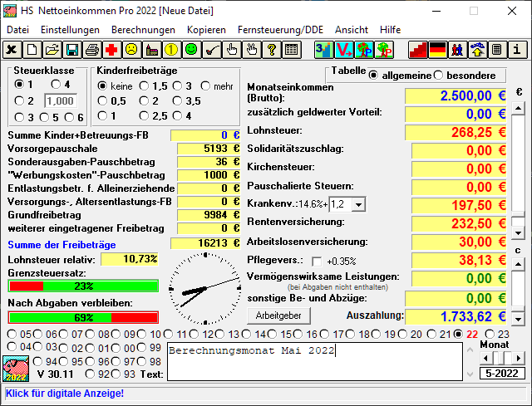The height and width of the screenshot is (406, 532).
Task: Select the 'besondere' Tabelle option
Action: tap(439, 76)
